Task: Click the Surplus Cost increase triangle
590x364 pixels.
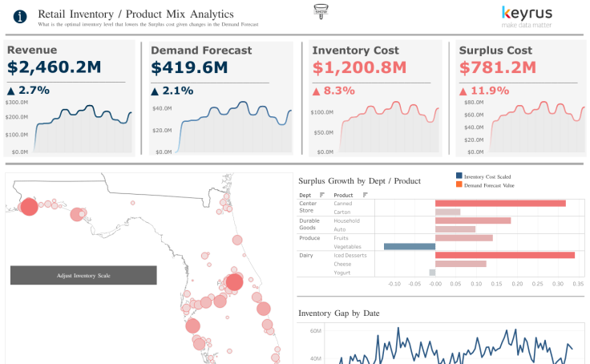Action: pyautogui.click(x=463, y=91)
